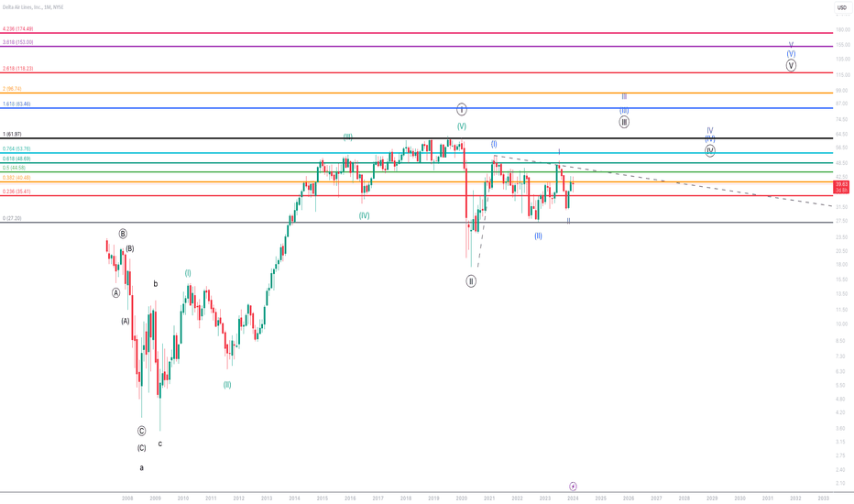Click the lightning events icon near 2024

(x=573, y=486)
